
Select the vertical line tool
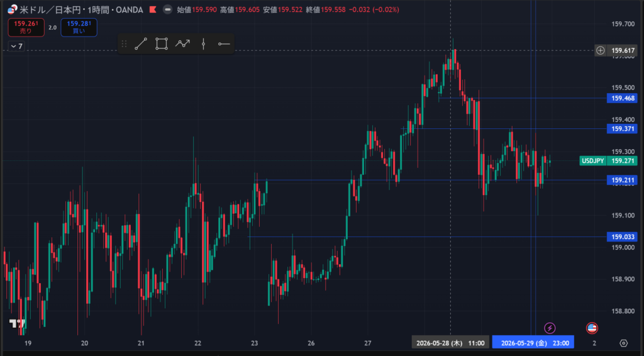click(203, 44)
